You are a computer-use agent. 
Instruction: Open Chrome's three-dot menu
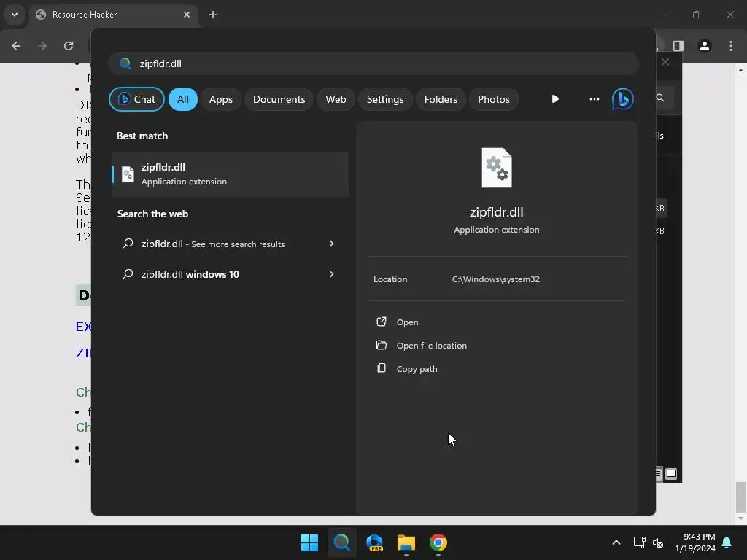coord(731,46)
